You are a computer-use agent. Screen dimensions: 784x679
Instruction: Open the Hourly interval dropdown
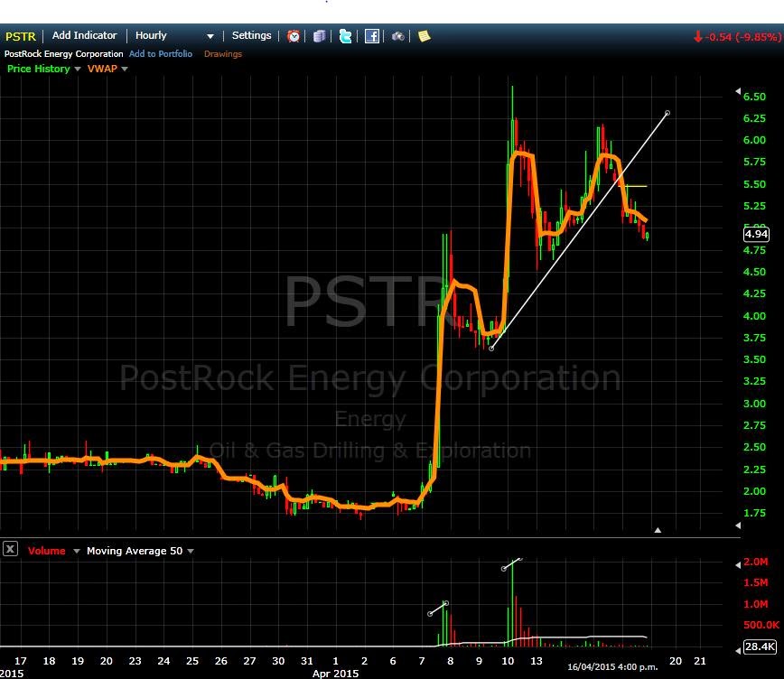point(174,35)
